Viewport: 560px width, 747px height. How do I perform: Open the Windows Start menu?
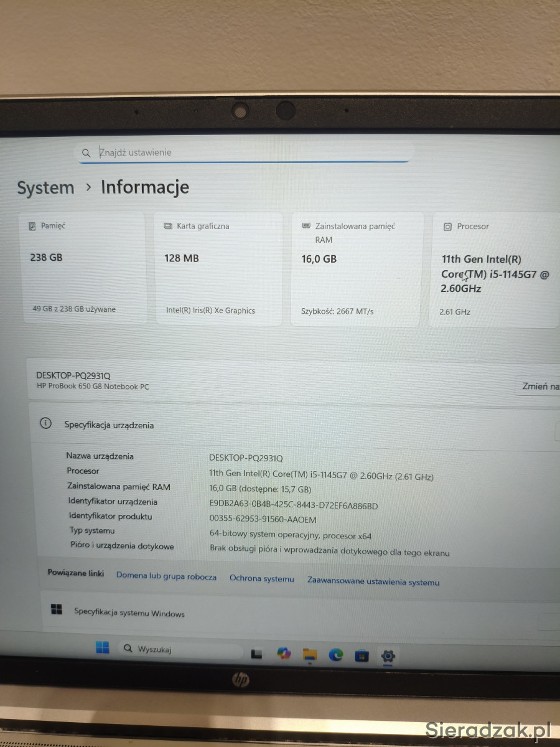pos(103,648)
